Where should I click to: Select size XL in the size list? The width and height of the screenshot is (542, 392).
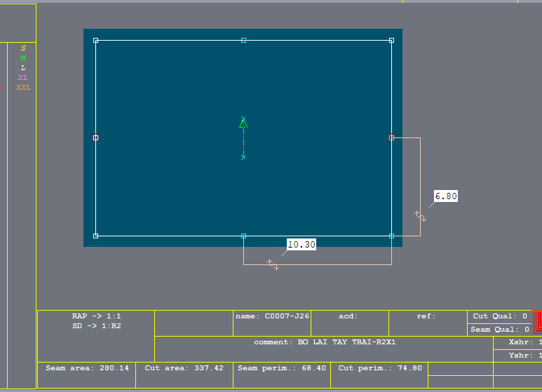[23, 77]
